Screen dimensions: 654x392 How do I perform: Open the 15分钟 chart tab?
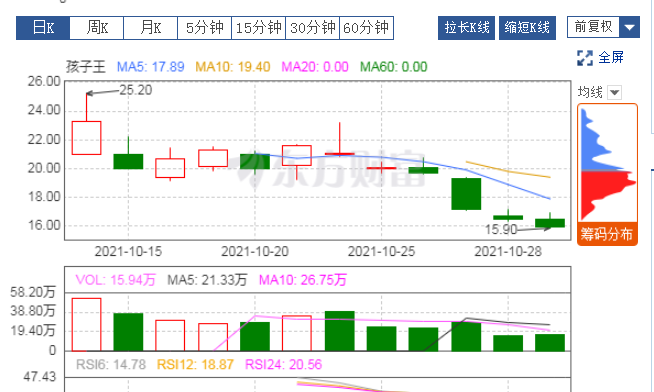point(259,28)
